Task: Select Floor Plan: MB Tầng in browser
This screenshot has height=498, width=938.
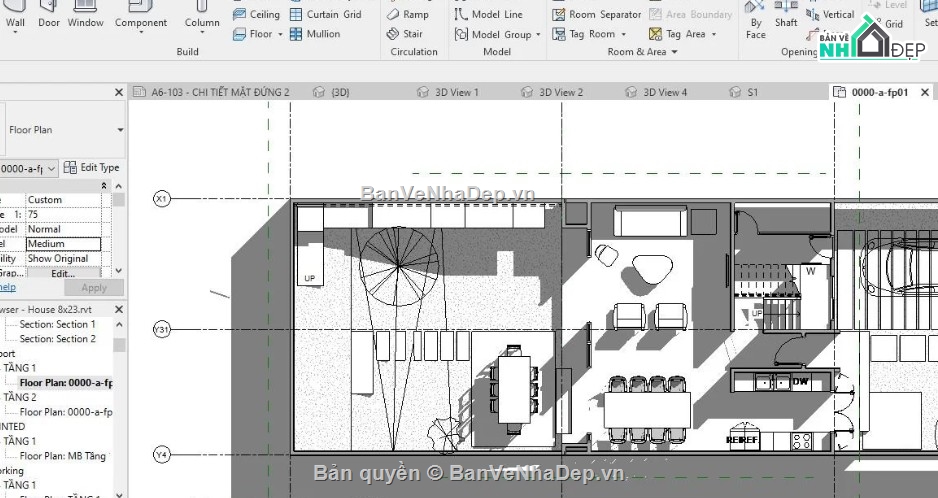Action: tap(63, 456)
